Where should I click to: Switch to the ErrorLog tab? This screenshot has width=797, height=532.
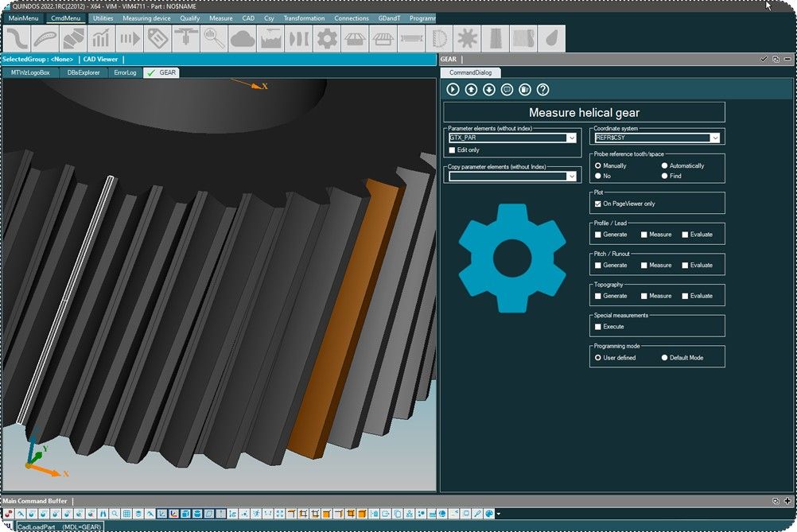tap(125, 72)
